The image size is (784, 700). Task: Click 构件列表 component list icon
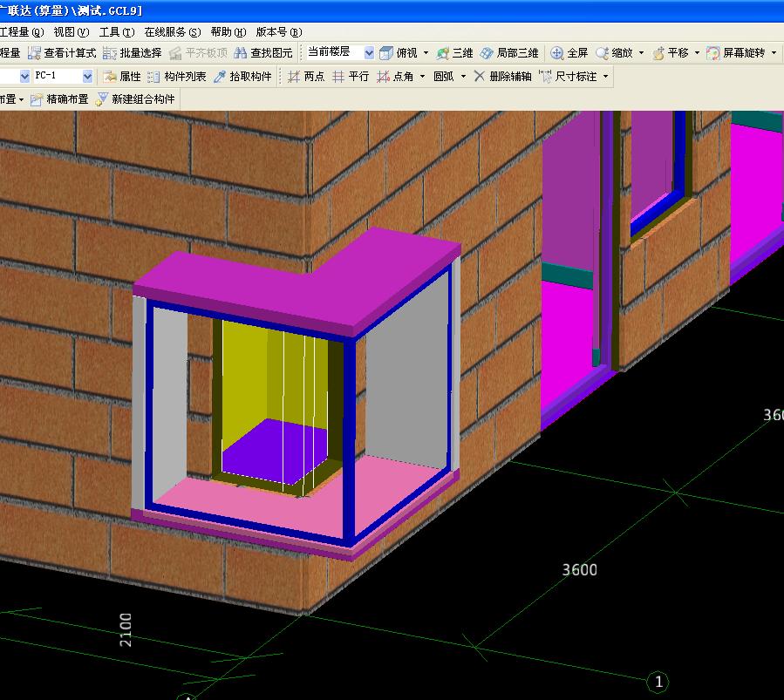tap(154, 77)
